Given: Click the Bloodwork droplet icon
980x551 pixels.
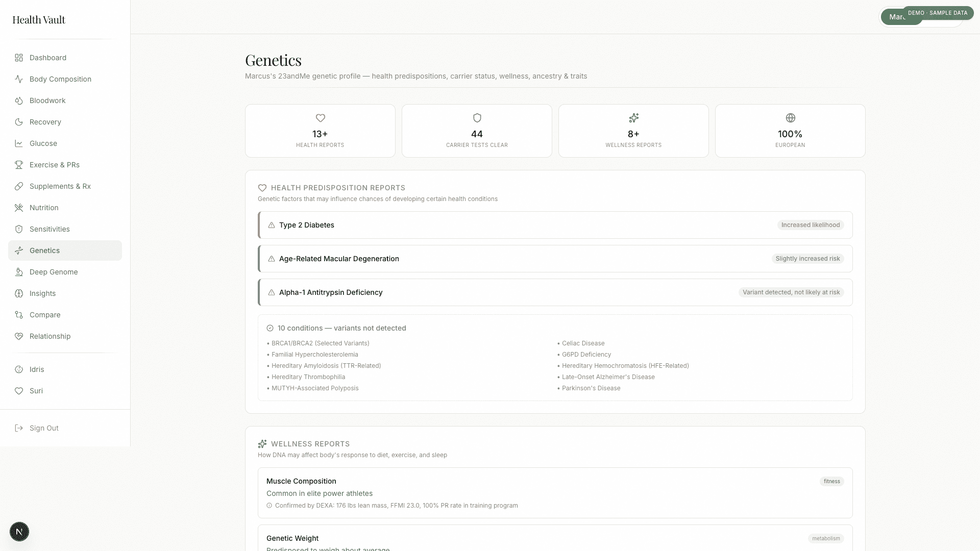Looking at the screenshot, I should coord(19,101).
